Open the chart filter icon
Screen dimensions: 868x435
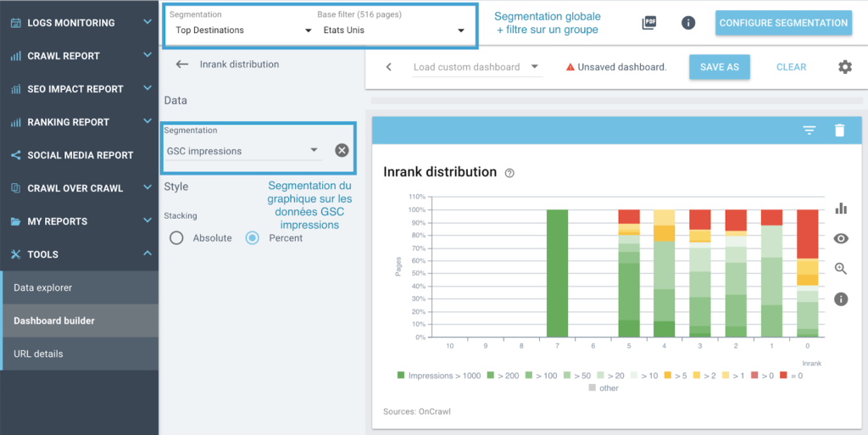pyautogui.click(x=810, y=130)
